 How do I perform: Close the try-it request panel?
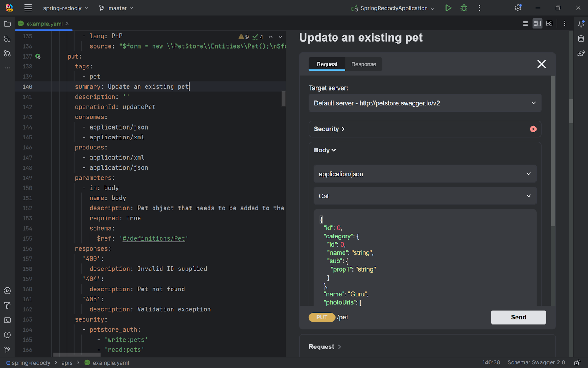pyautogui.click(x=541, y=64)
